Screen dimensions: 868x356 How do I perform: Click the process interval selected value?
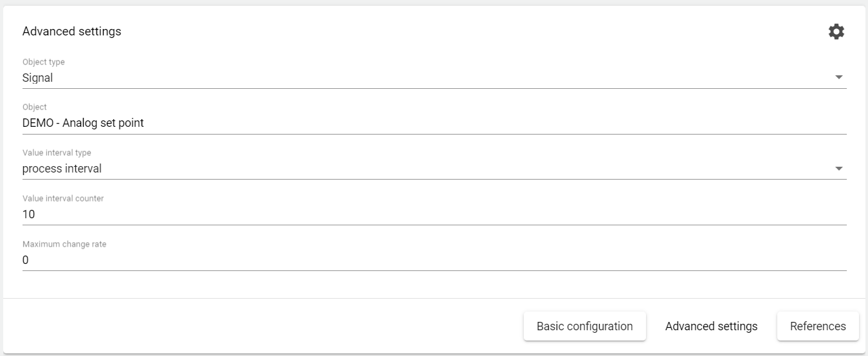(62, 169)
